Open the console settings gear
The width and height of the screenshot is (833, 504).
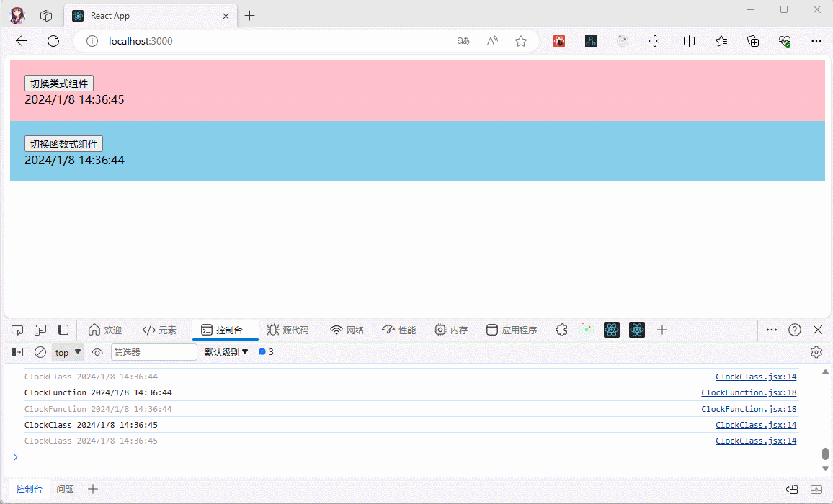click(x=816, y=352)
